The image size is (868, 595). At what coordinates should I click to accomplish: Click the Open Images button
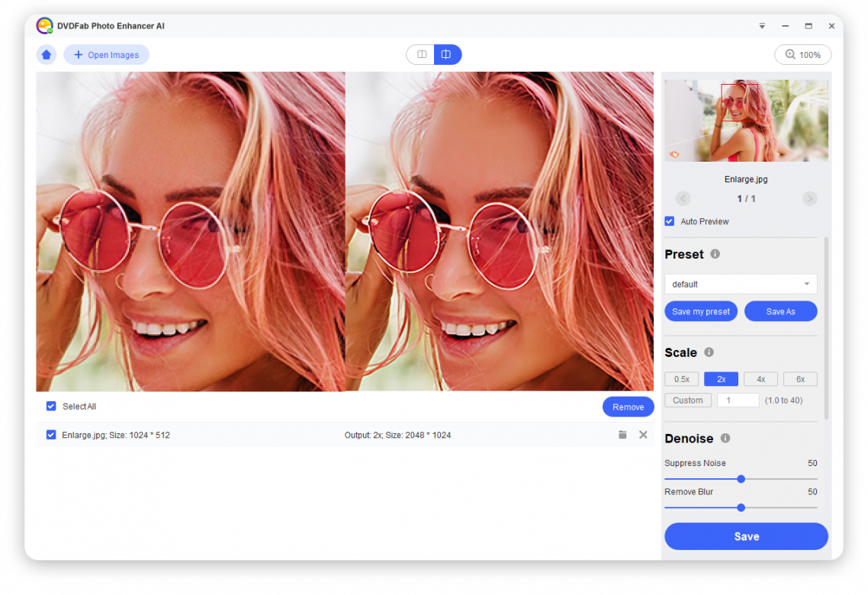[x=106, y=55]
